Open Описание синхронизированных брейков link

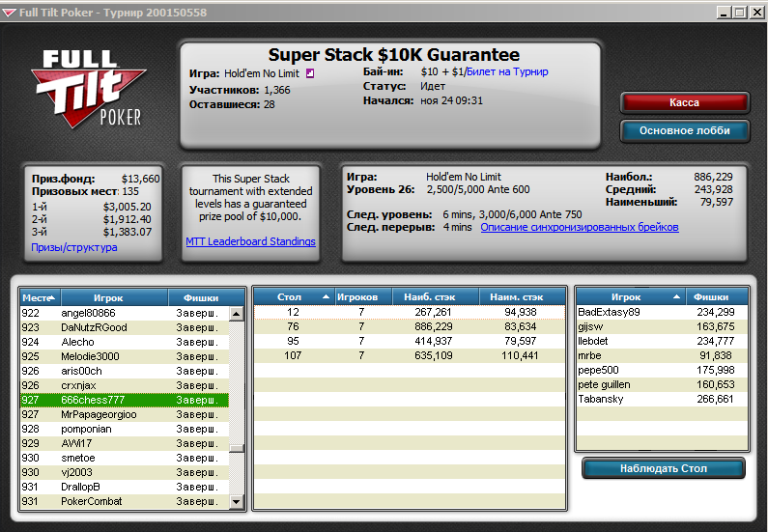(x=580, y=227)
